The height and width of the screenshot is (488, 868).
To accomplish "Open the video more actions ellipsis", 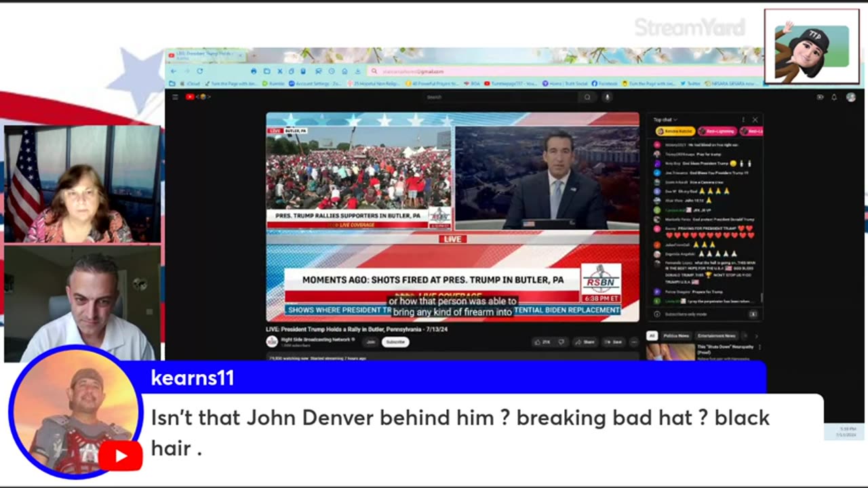I will click(x=633, y=342).
